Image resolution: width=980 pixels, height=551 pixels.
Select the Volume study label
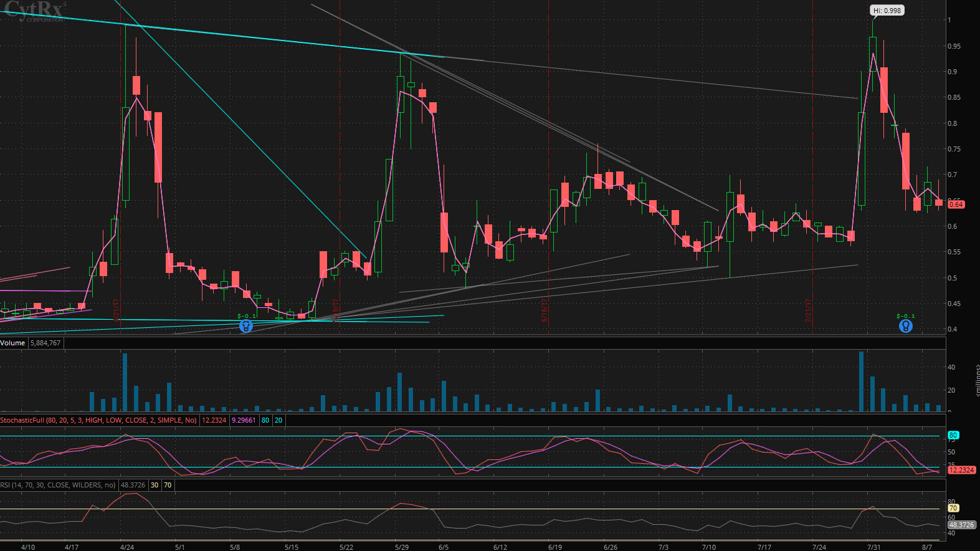[12, 343]
